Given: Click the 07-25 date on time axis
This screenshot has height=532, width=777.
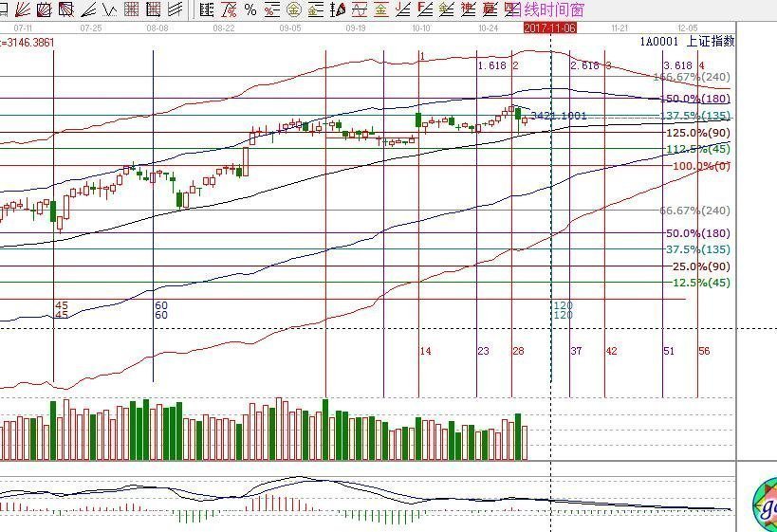Looking at the screenshot, I should [91, 28].
